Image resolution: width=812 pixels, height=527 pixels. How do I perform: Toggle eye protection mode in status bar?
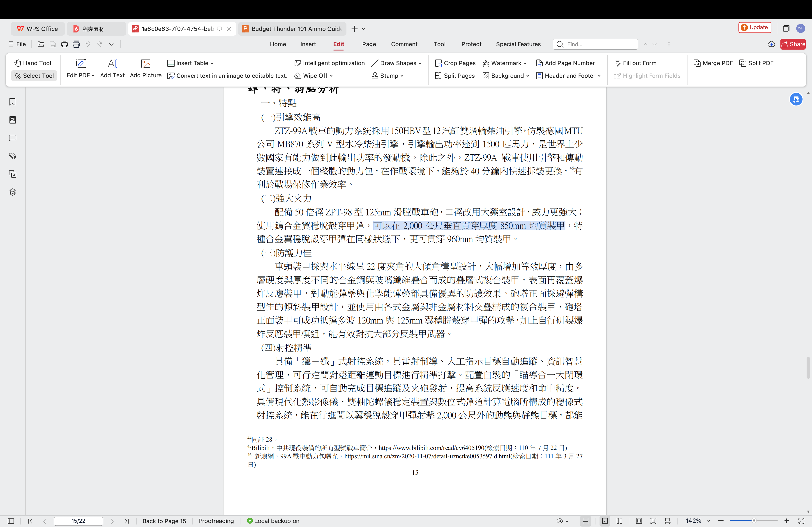[560, 521]
